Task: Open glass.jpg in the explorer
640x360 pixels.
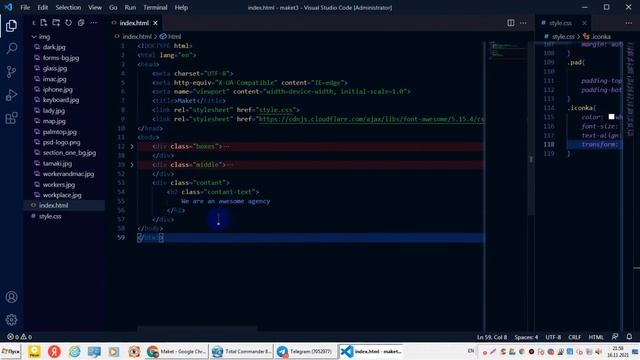Action: click(x=55, y=69)
